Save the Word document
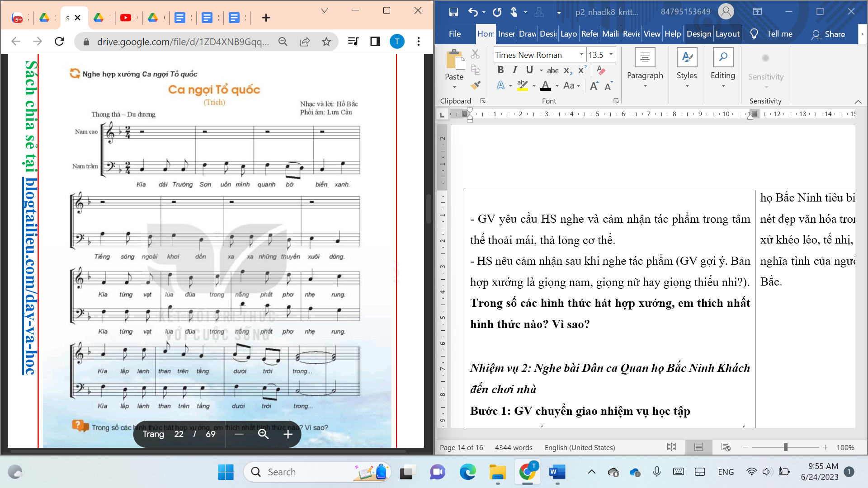The image size is (868, 488). [453, 12]
